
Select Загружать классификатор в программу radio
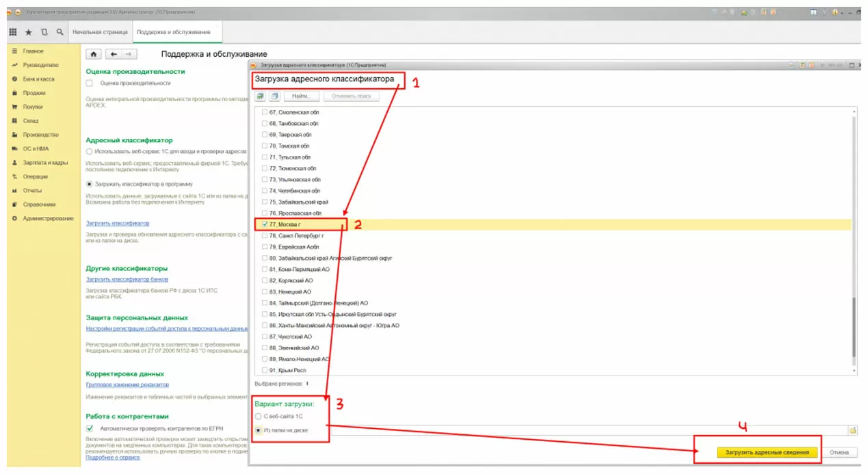[89, 184]
